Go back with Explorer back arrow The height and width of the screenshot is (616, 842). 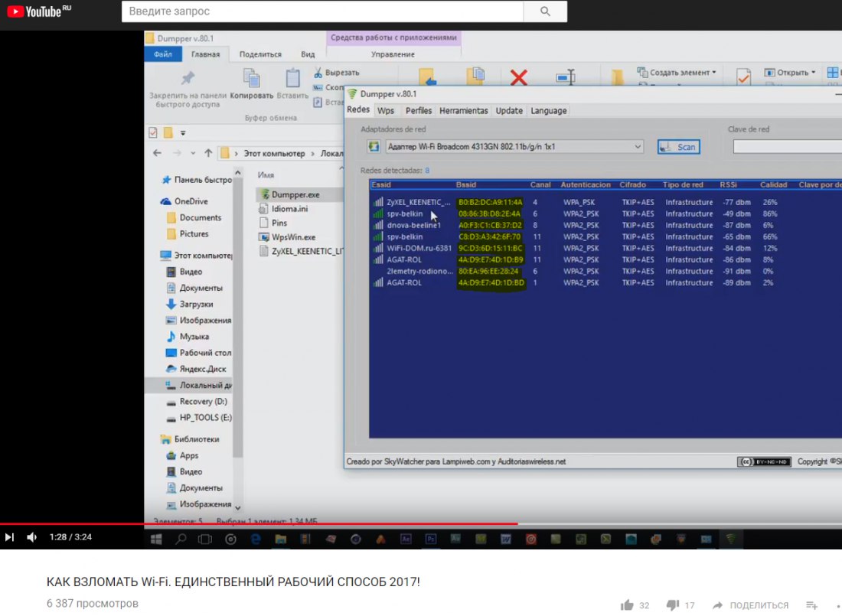(157, 153)
